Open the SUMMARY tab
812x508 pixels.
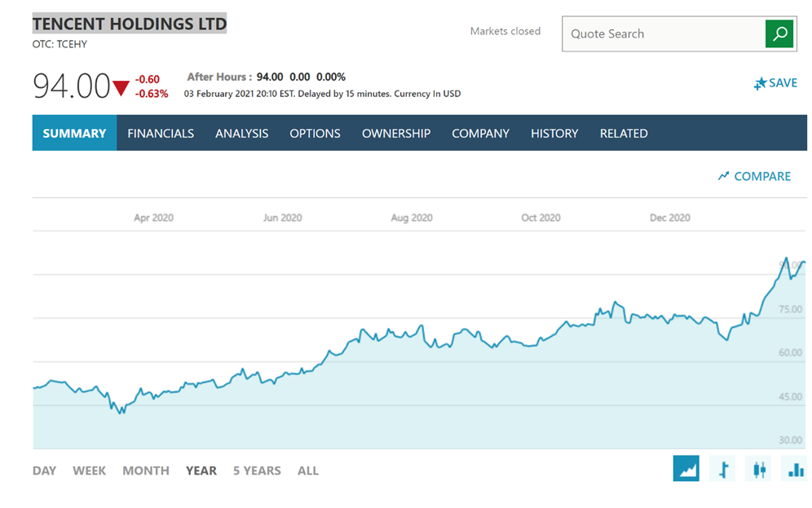74,133
